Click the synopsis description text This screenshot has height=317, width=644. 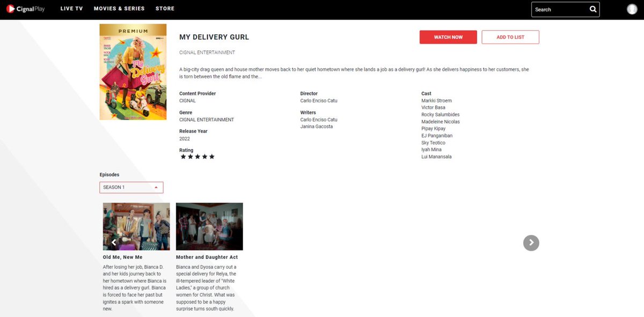(x=354, y=73)
